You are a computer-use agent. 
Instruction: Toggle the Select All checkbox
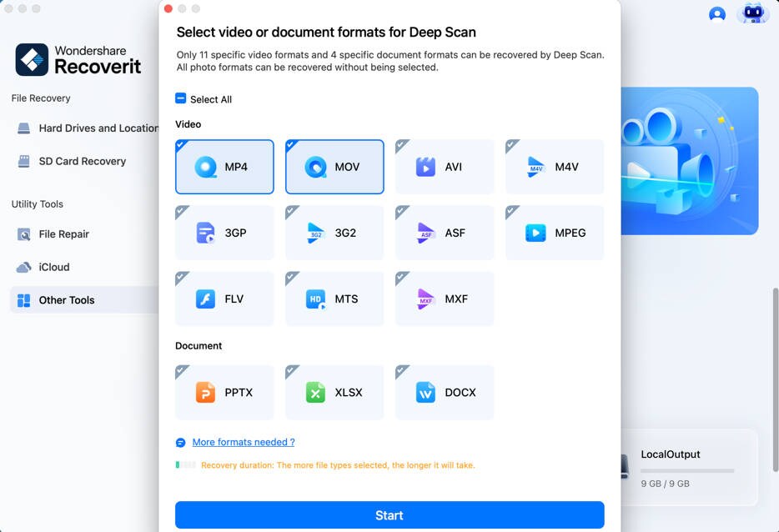coord(179,98)
